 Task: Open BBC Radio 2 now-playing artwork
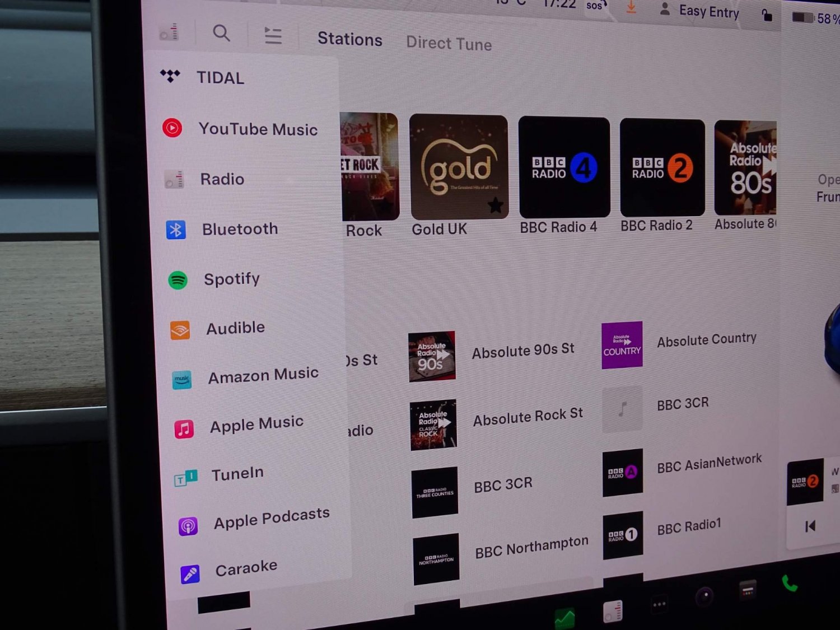tap(805, 482)
